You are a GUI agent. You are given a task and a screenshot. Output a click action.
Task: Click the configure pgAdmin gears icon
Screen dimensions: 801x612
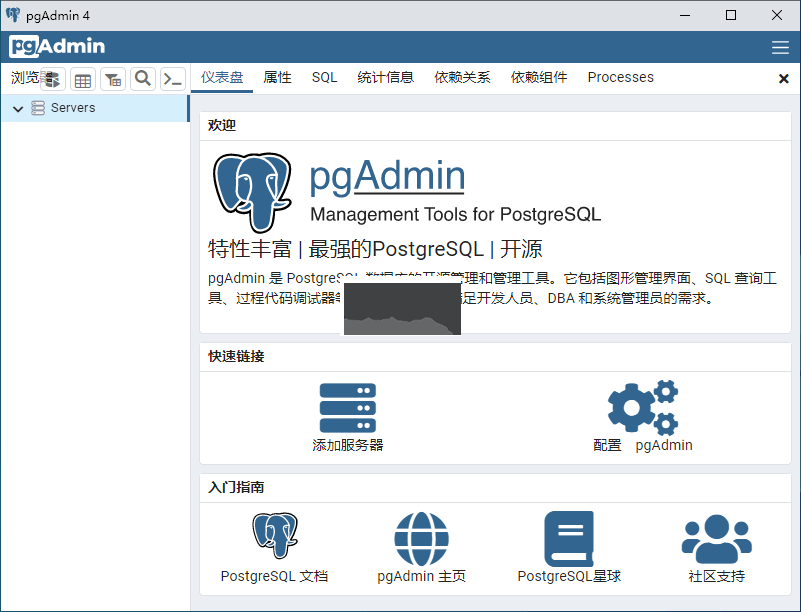(643, 407)
